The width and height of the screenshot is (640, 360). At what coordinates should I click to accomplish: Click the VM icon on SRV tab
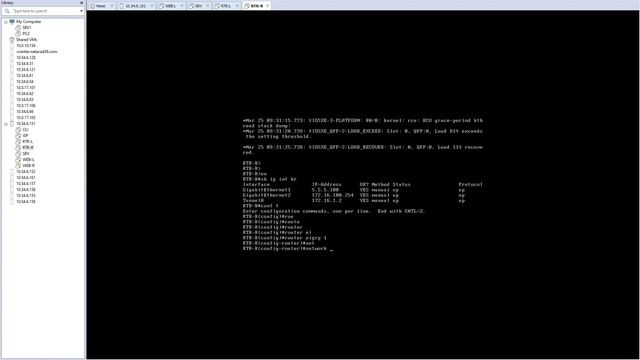191,6
